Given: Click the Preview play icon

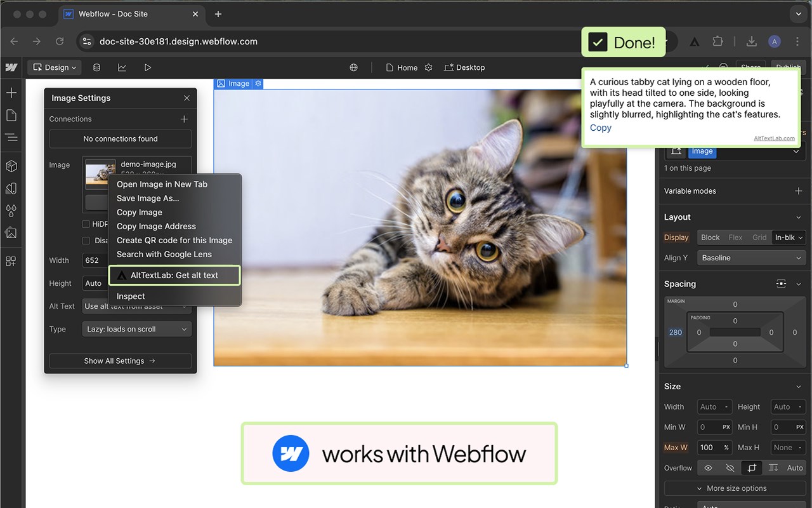Looking at the screenshot, I should (x=147, y=67).
